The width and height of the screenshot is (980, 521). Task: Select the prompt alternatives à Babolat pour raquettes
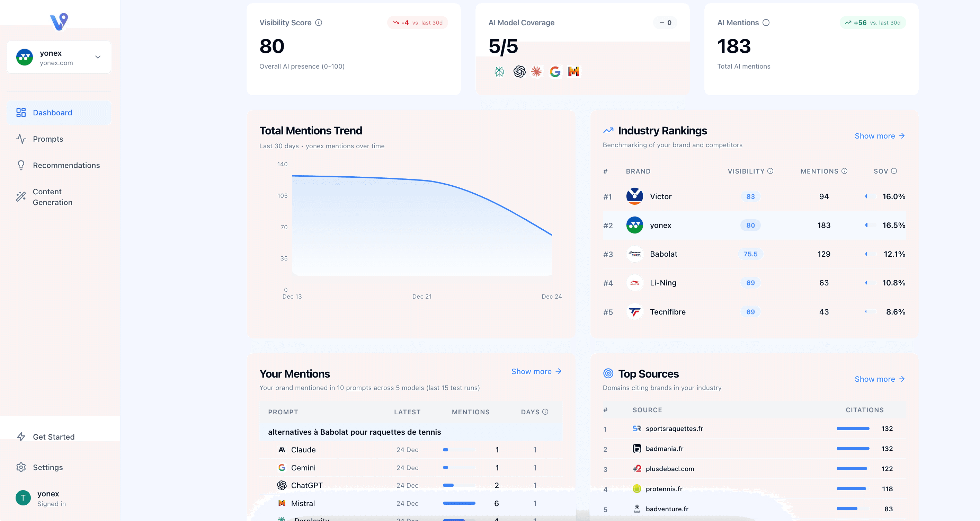tap(354, 432)
